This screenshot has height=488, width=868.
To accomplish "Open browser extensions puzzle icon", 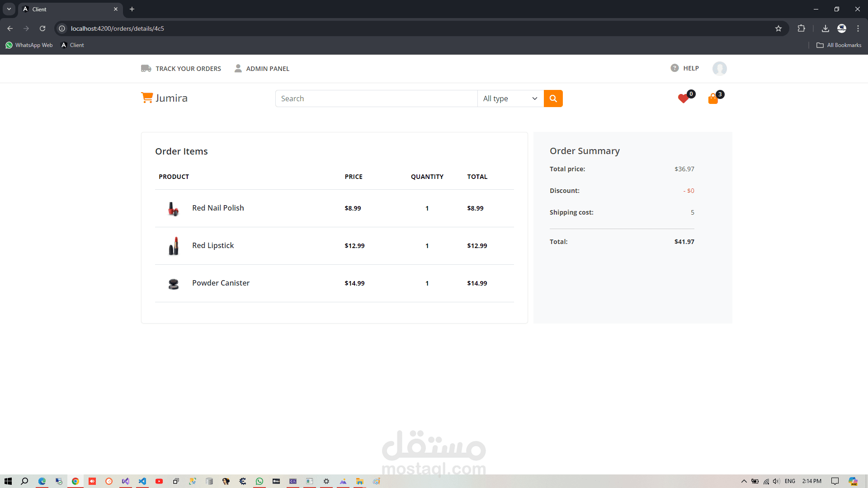I will pos(801,28).
